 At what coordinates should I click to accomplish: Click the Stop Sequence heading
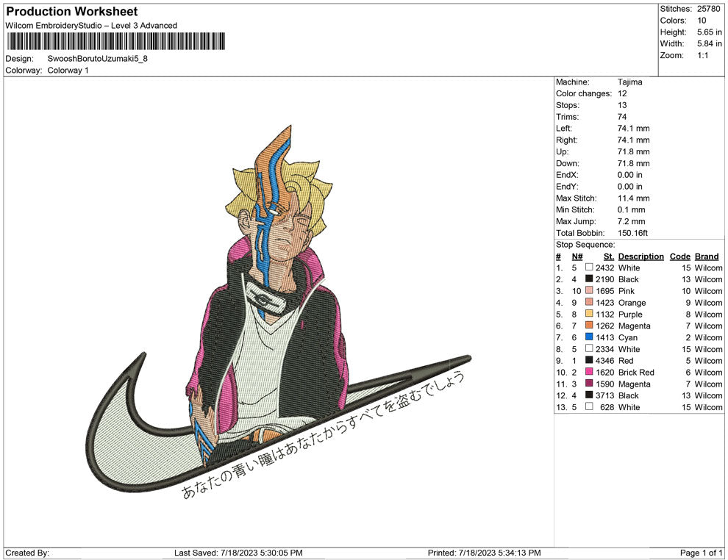pyautogui.click(x=585, y=245)
